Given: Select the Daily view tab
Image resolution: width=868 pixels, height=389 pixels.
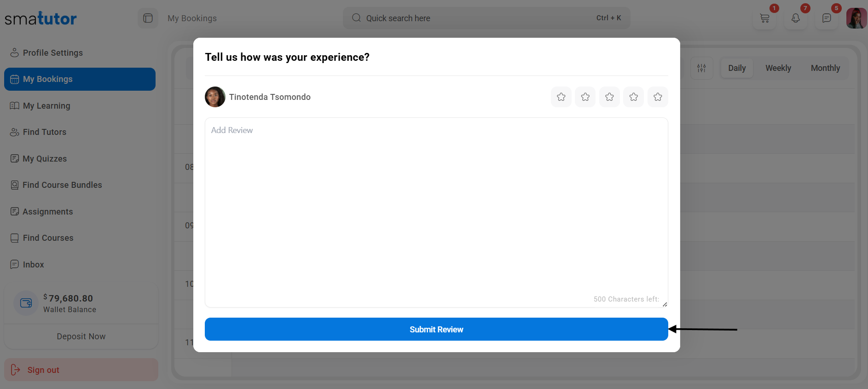Looking at the screenshot, I should pos(736,68).
